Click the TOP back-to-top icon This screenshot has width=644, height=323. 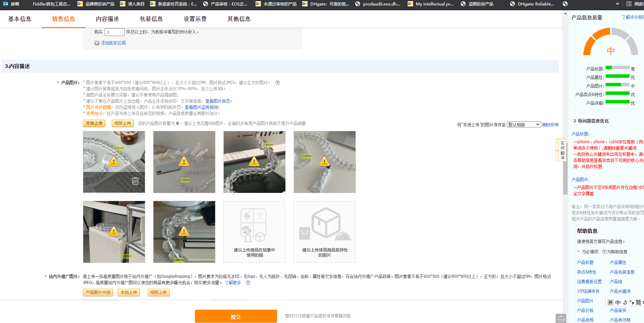tap(561, 318)
